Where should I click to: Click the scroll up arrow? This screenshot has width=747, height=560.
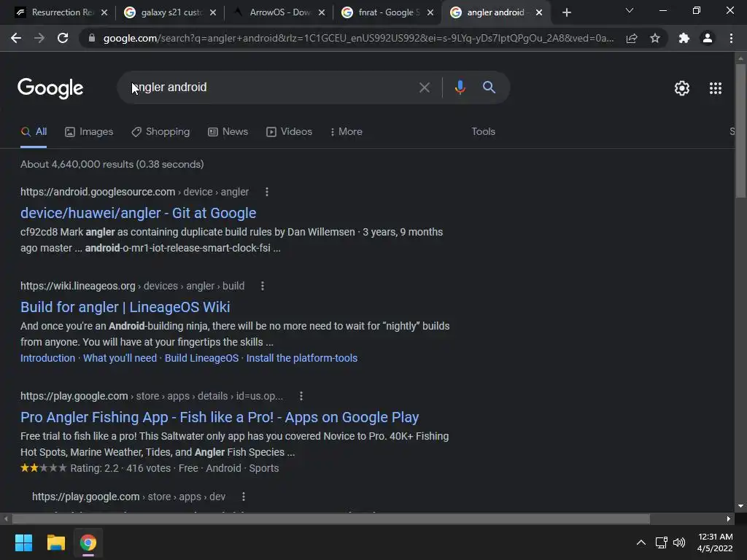pyautogui.click(x=740, y=58)
